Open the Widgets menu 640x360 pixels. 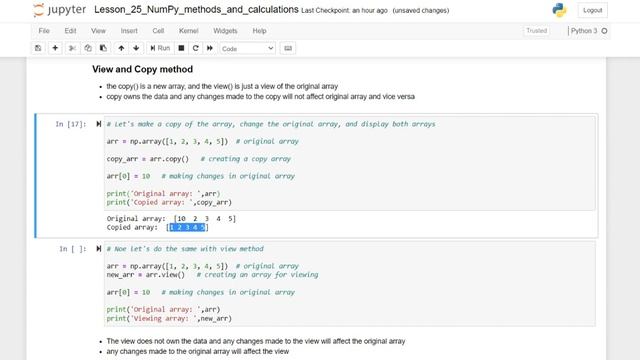click(225, 31)
